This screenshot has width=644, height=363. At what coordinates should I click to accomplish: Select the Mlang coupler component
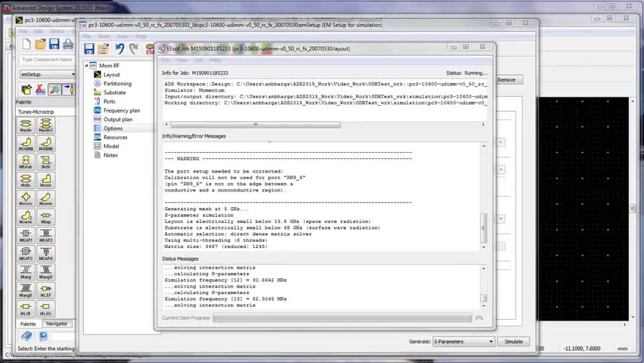point(26,272)
